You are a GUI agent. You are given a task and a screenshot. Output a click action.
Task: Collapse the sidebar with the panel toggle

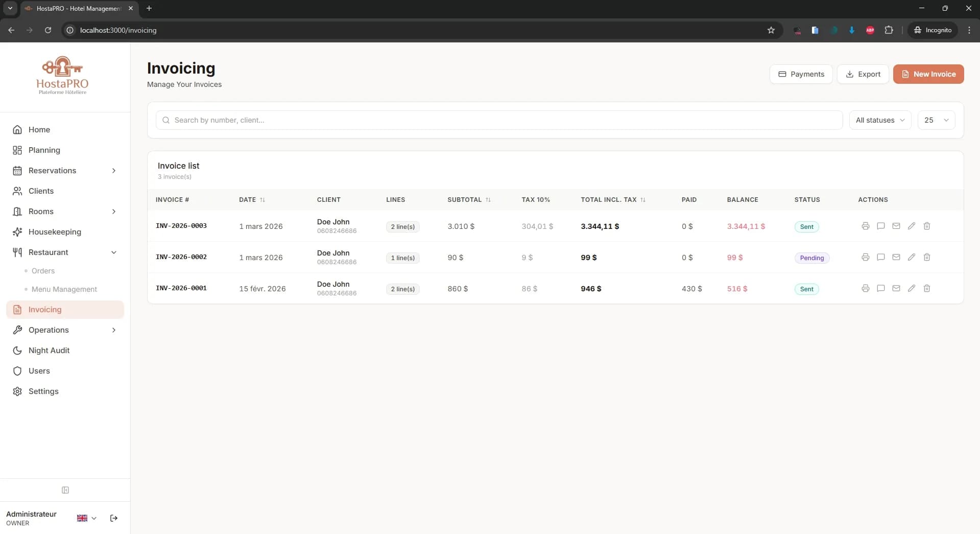[x=65, y=490]
